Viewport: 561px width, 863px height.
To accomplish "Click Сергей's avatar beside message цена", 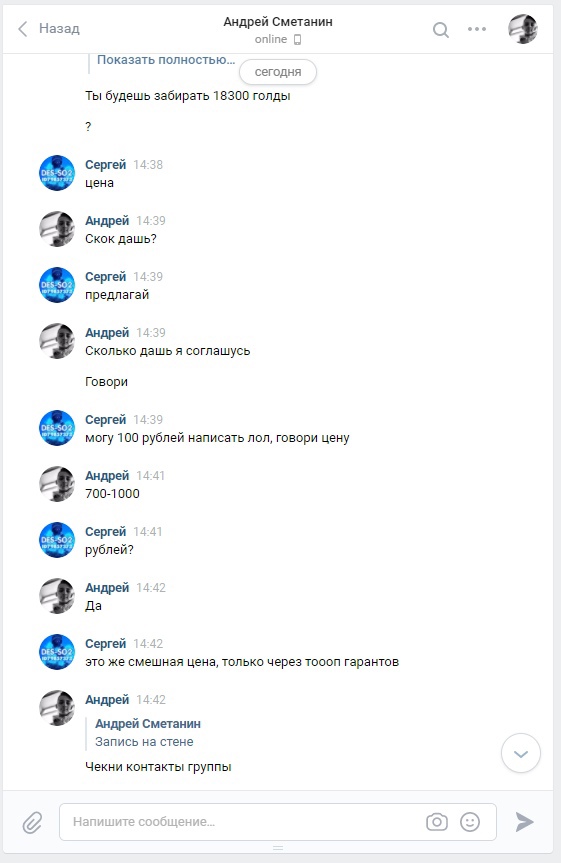I will 57,173.
